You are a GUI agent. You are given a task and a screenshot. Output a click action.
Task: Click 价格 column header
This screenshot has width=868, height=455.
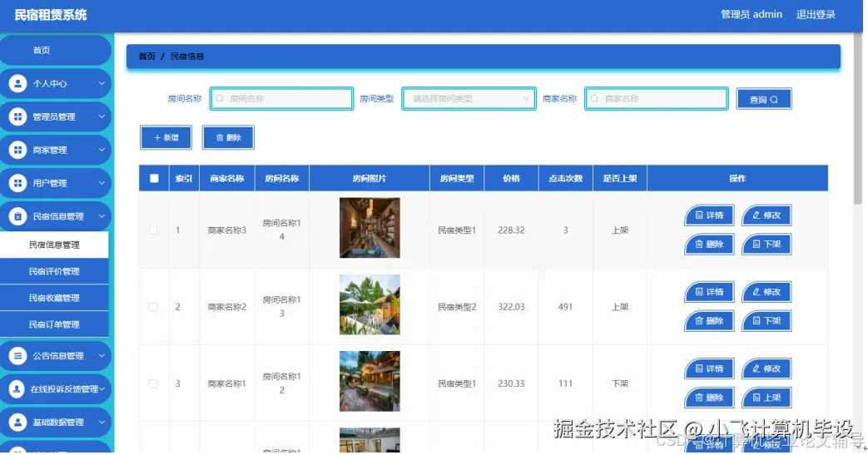pyautogui.click(x=512, y=178)
